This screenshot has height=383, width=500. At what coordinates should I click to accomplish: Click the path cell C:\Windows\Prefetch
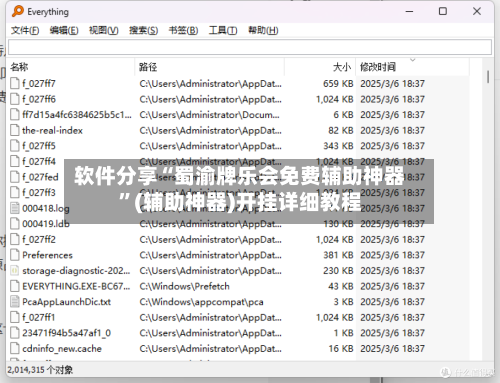coord(184,286)
